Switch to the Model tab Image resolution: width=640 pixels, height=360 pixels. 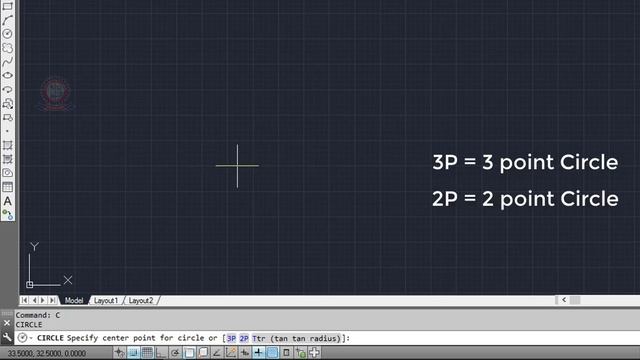coord(74,300)
